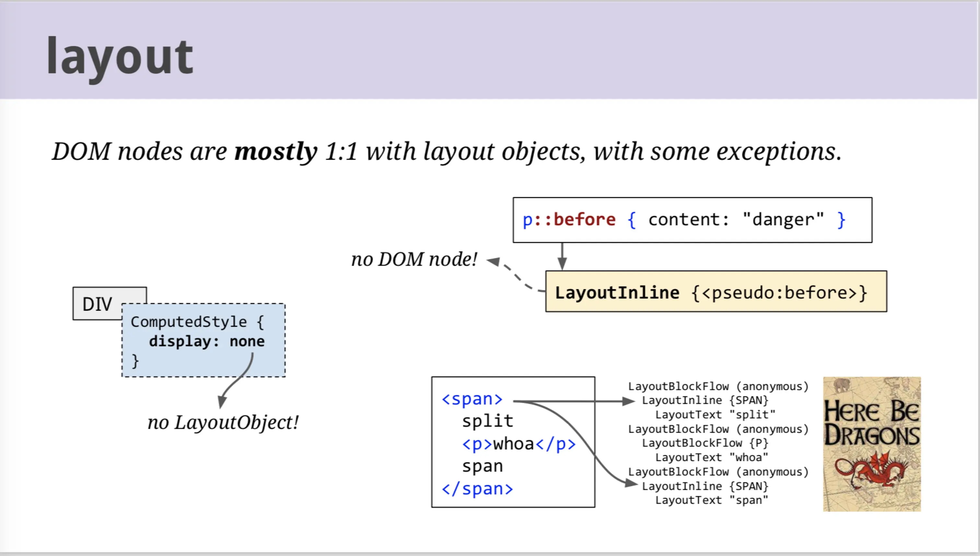Click the DIV element box
The width and height of the screenshot is (980, 556).
[98, 304]
